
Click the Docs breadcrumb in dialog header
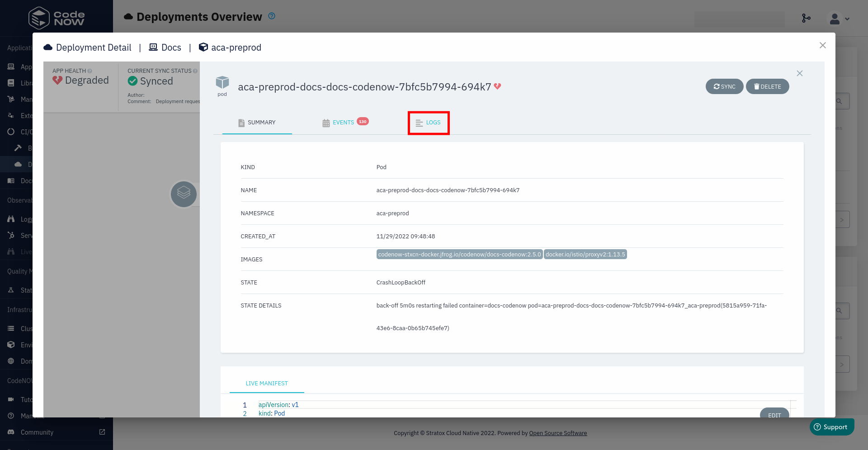click(x=165, y=47)
